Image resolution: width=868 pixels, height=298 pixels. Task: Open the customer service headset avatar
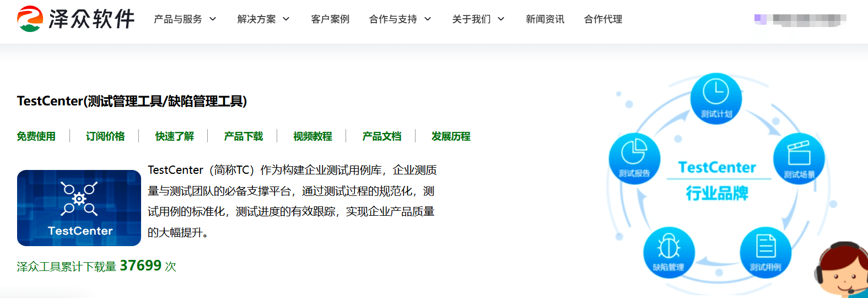[842, 270]
